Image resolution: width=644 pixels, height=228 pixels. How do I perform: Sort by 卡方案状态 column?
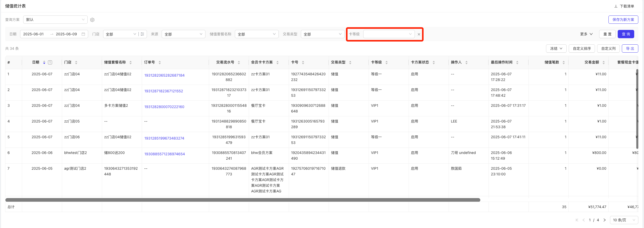coord(434,62)
